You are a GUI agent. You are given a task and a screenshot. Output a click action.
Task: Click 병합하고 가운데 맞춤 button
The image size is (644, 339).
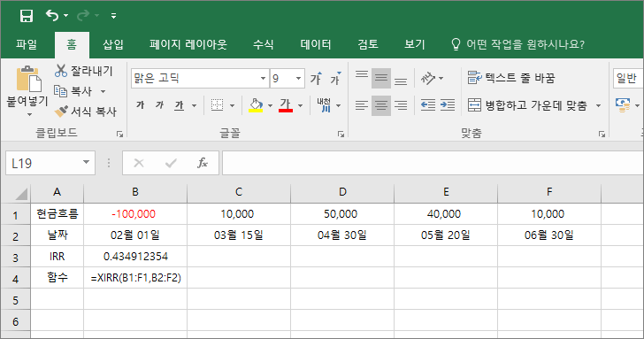coord(528,105)
